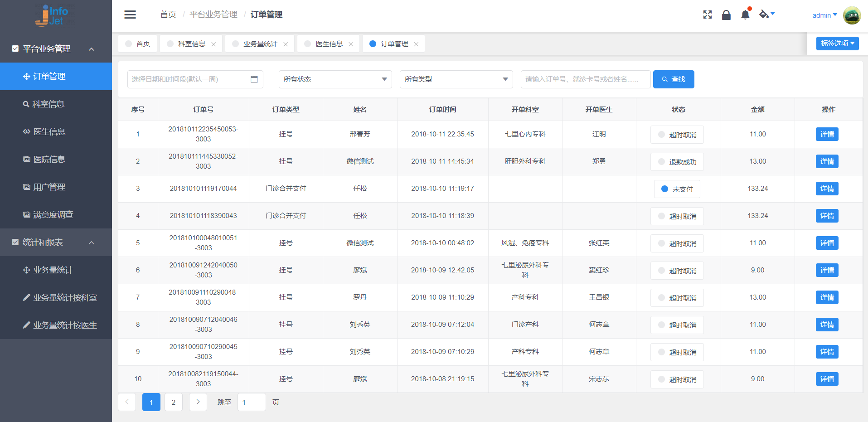Select the 未支付 status radio in row 3
Image resolution: width=868 pixels, height=422 pixels.
point(664,189)
